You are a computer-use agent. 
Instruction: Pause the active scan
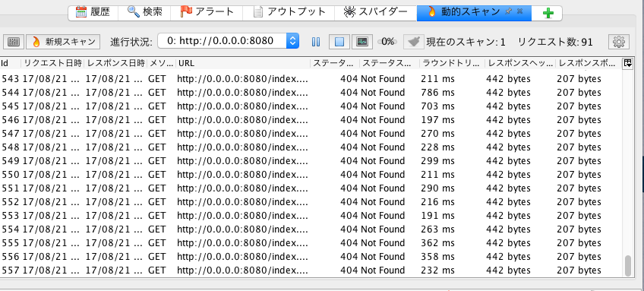coord(316,42)
